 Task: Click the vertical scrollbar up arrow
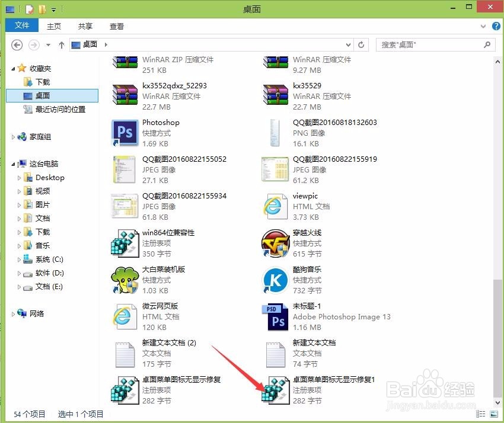click(x=497, y=62)
